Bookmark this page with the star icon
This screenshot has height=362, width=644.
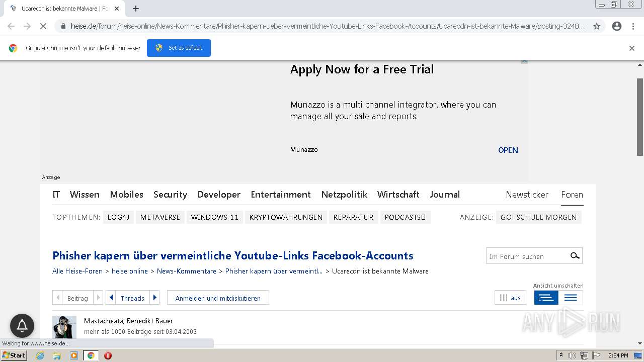(x=597, y=26)
